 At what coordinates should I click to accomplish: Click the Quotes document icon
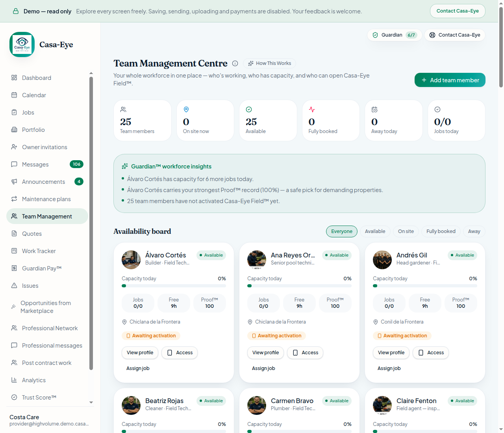[x=14, y=233]
